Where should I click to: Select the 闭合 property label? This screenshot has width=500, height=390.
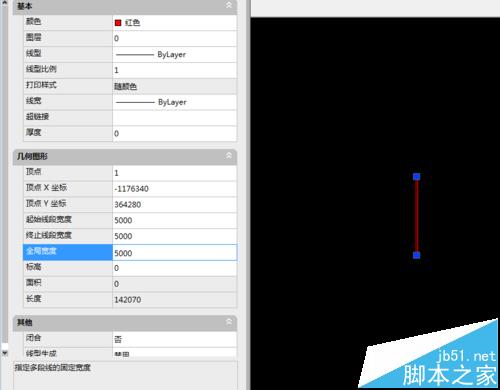(x=33, y=338)
